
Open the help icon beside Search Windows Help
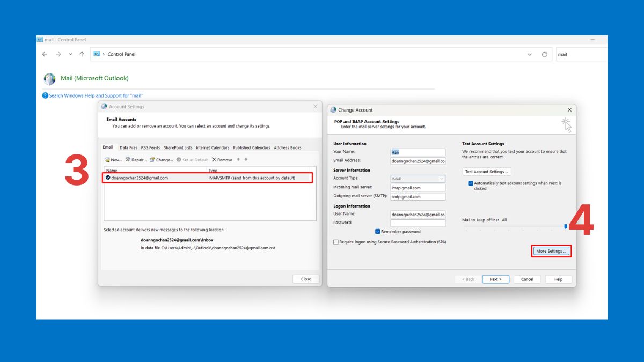pos(45,95)
